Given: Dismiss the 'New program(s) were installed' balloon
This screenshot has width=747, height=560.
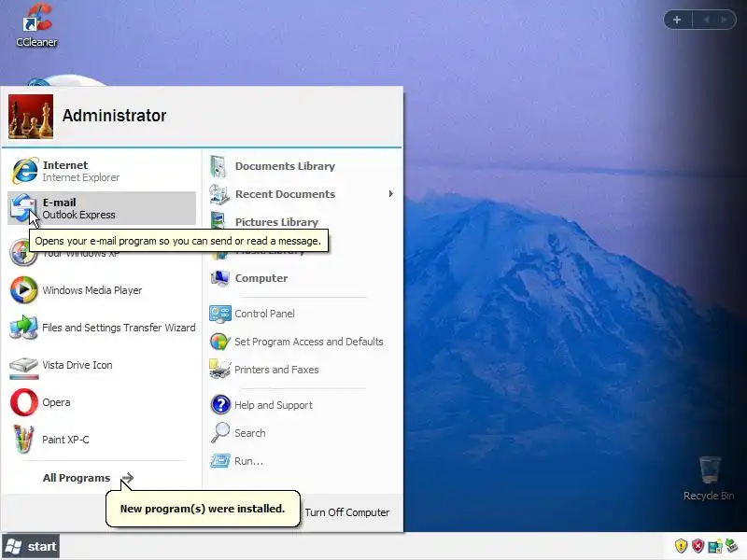Looking at the screenshot, I should tap(203, 509).
